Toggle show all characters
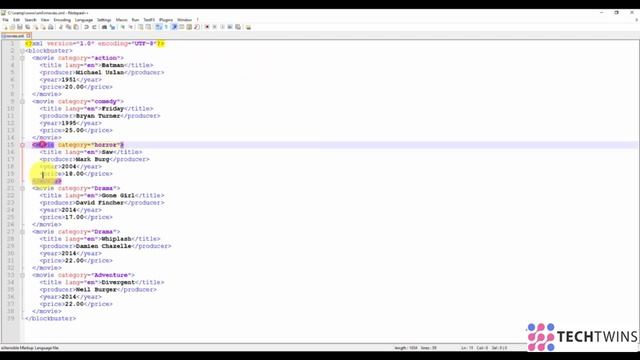The image size is (640, 360). [166, 27]
